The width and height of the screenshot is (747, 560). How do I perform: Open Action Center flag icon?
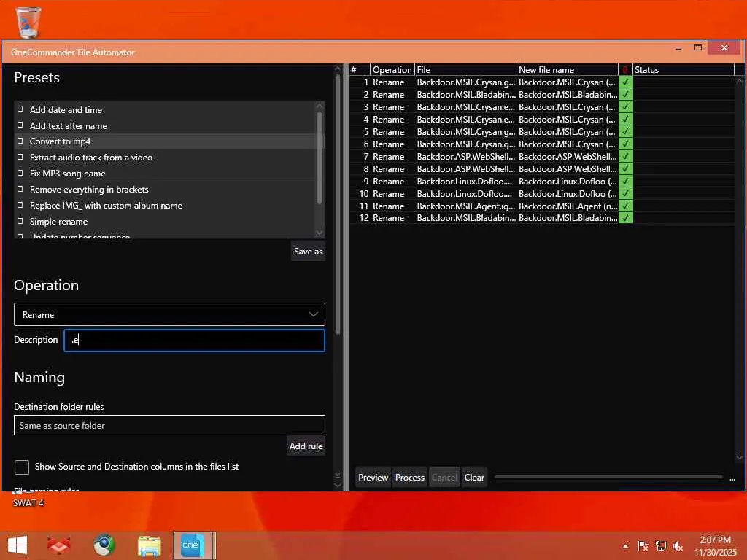coord(643,546)
